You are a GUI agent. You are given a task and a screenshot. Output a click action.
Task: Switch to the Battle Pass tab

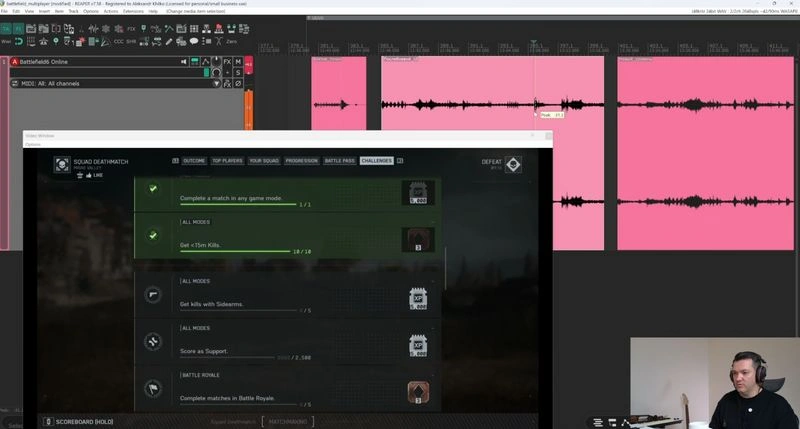pyautogui.click(x=340, y=161)
